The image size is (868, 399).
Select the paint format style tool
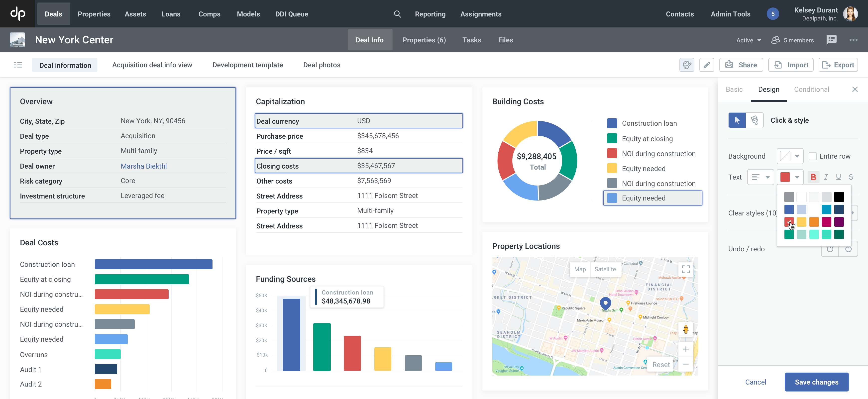(755, 120)
